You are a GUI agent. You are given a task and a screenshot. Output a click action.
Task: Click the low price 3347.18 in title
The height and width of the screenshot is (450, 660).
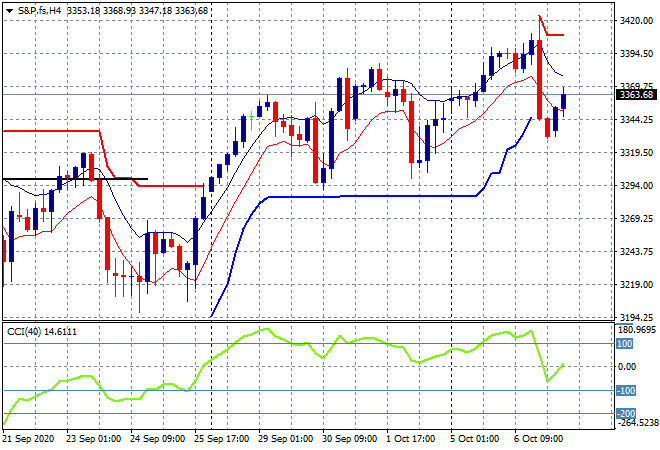(x=155, y=11)
